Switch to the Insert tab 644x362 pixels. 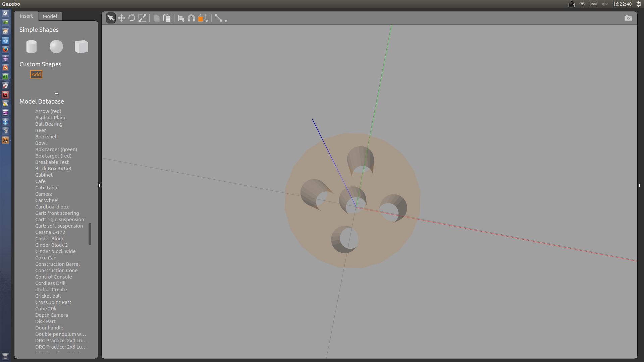tap(26, 16)
